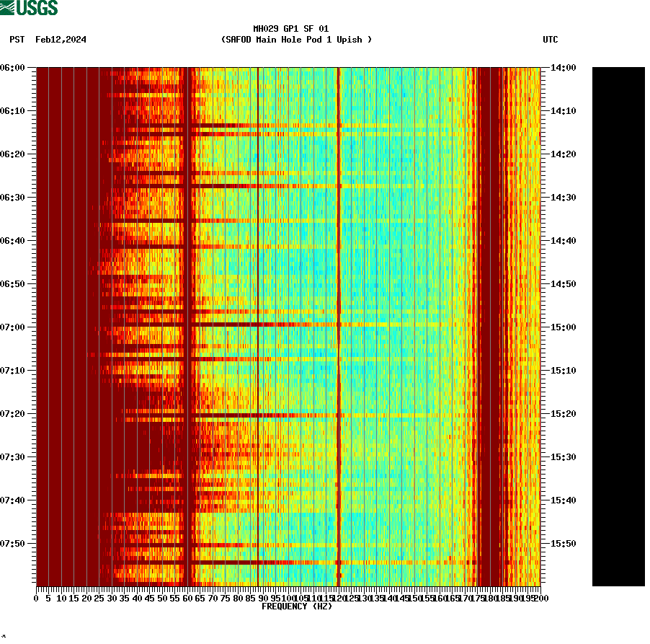
Task: Click the 100 Hz frequency label
Action: (x=287, y=596)
